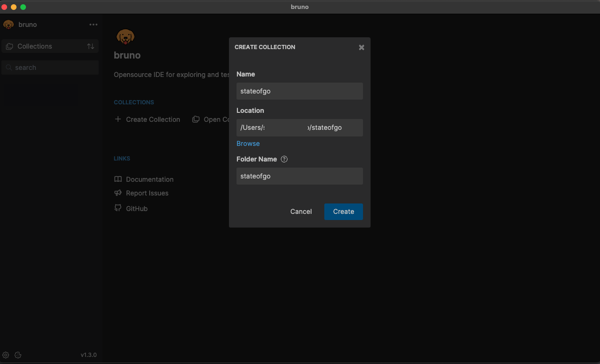Click the Report Issues megaphone icon
Screen dimensions: 600x364
pyautogui.click(x=118, y=193)
